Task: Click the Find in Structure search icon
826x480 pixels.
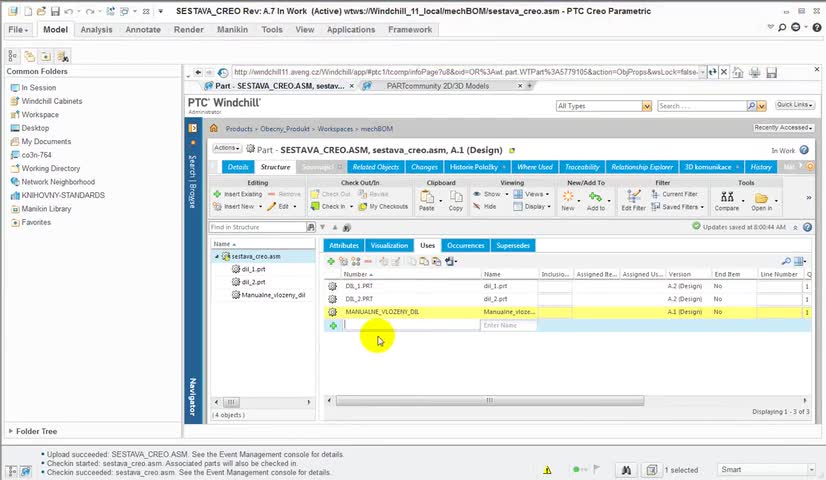Action: click(x=311, y=227)
